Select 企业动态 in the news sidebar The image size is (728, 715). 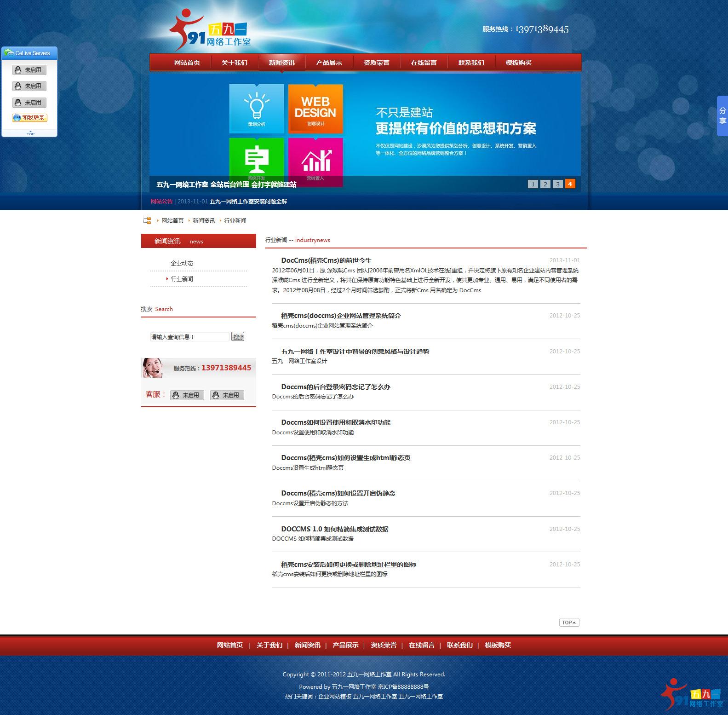[x=182, y=263]
